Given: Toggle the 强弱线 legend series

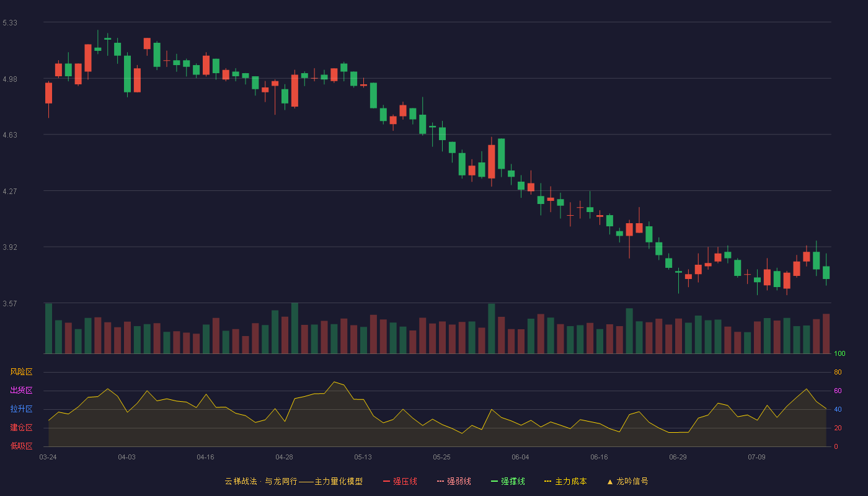Looking at the screenshot, I should 454,481.
